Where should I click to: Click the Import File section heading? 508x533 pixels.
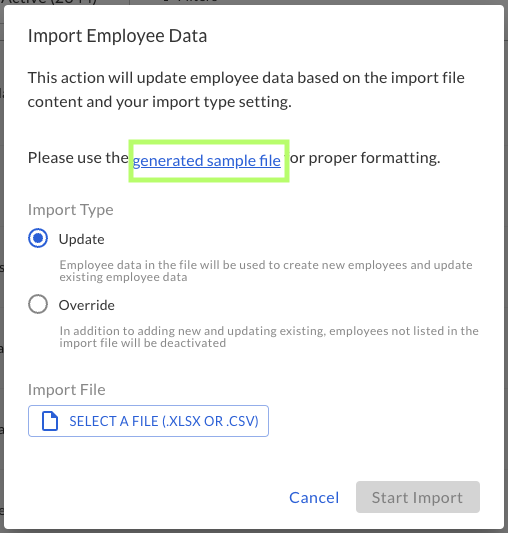(67, 390)
